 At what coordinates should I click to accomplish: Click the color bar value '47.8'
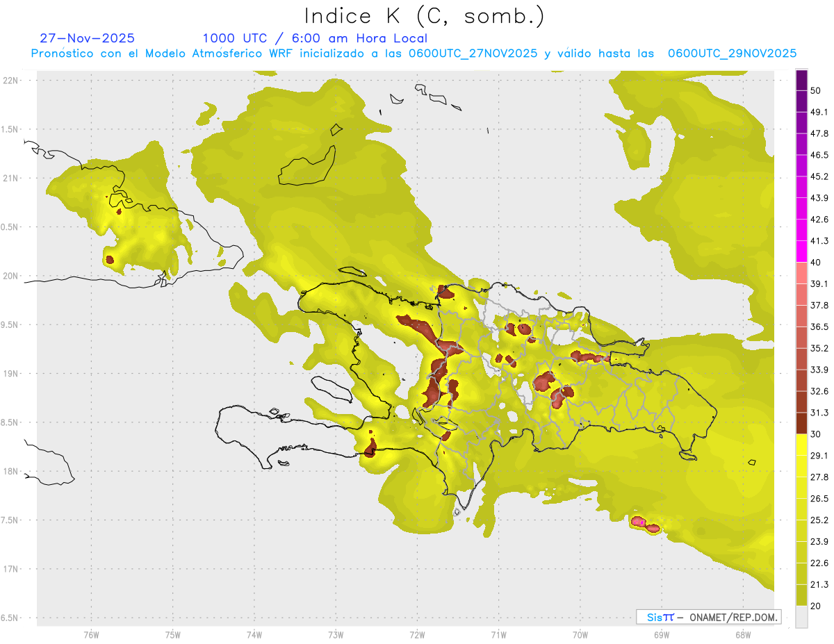tap(819, 133)
